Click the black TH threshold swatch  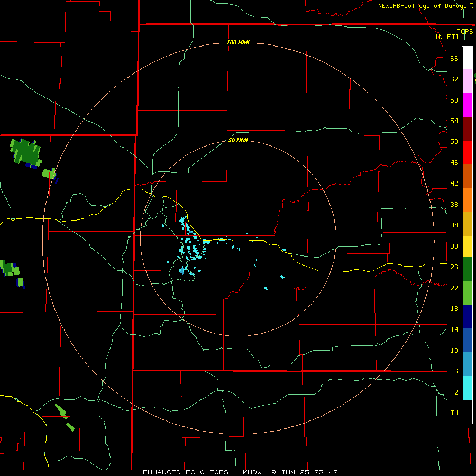pyautogui.click(x=467, y=411)
